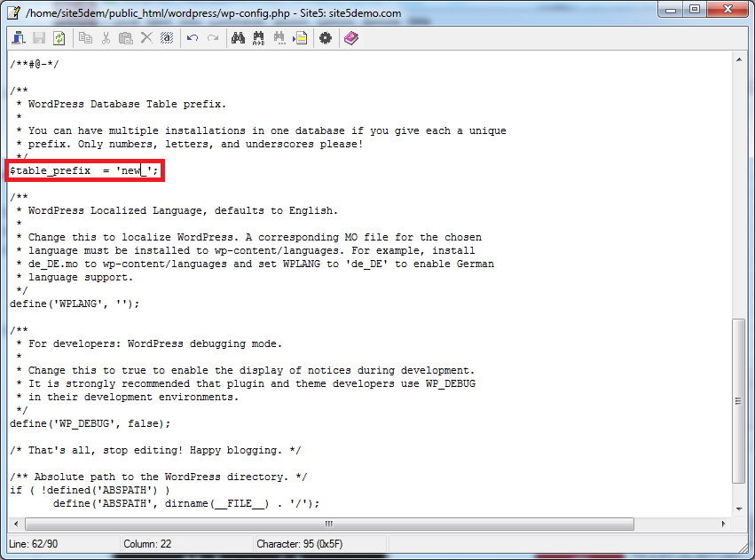
Task: Click the Delete X icon
Action: (x=146, y=38)
